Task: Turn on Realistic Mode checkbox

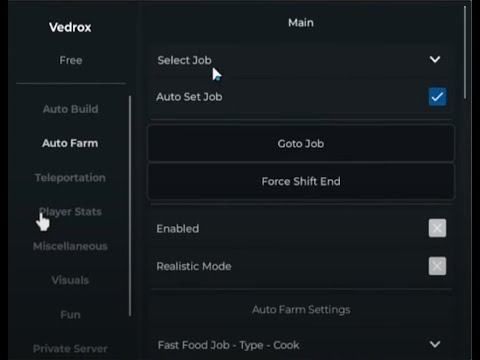Action: [437, 266]
